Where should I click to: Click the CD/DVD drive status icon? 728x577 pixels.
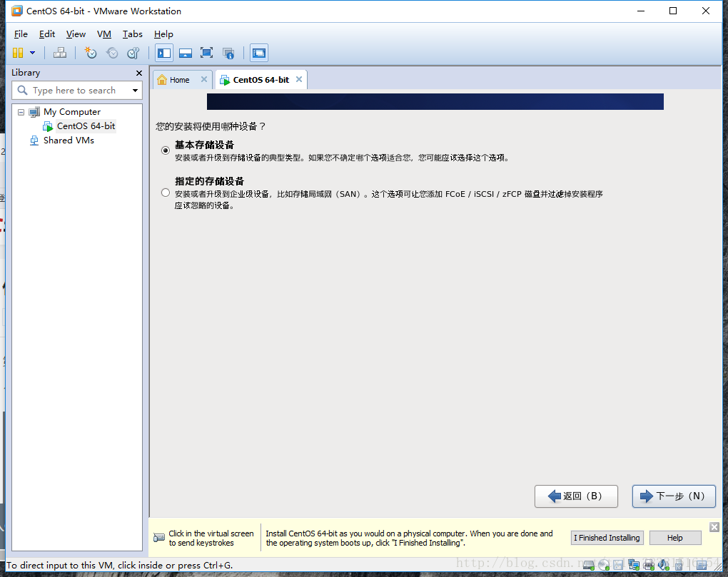(x=604, y=565)
